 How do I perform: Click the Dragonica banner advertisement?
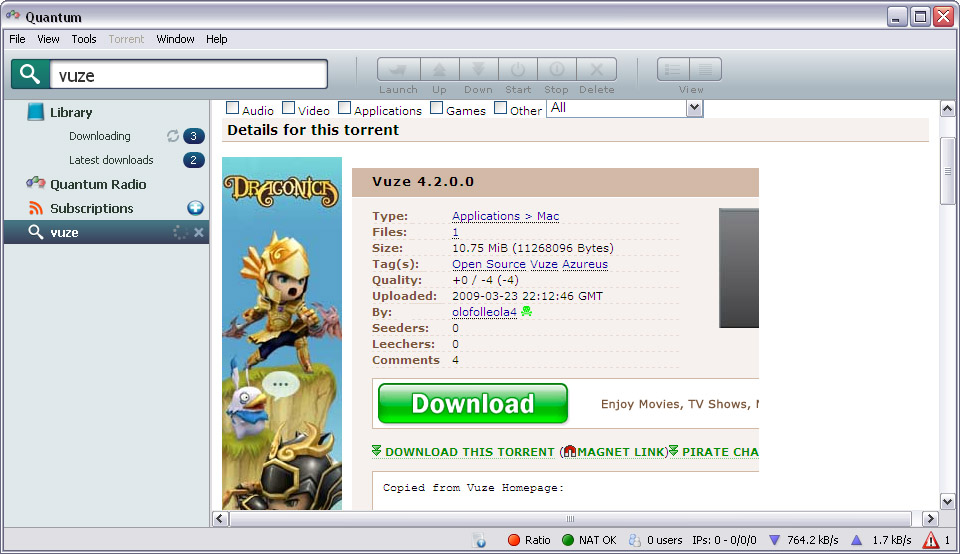pos(282,334)
